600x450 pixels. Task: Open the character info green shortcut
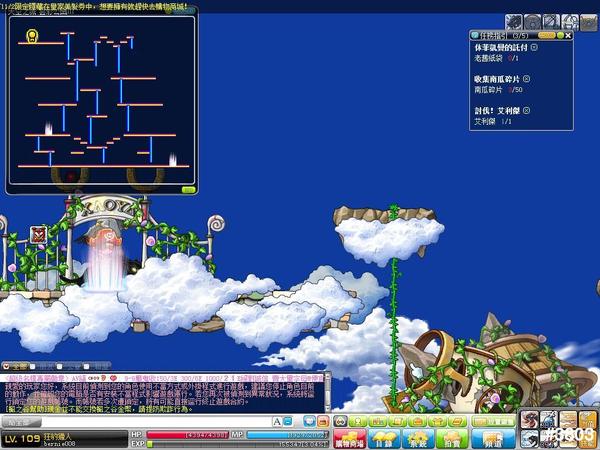pos(357,422)
